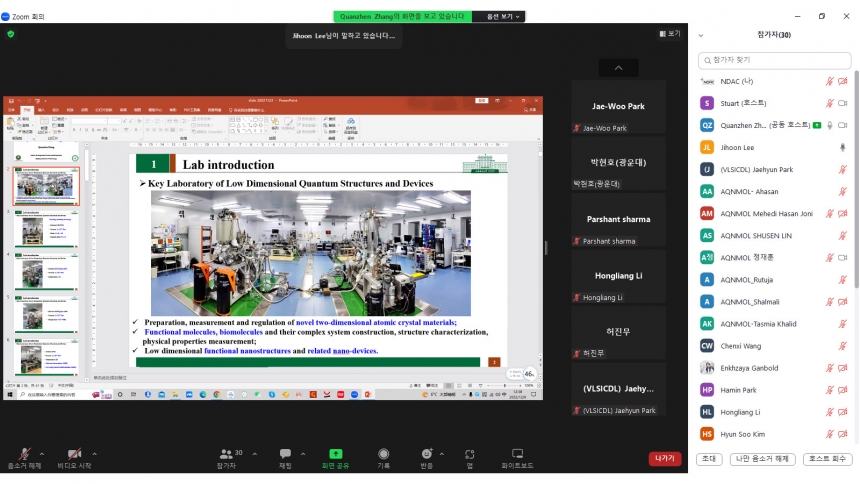Click the Record icon in toolbar
The height and width of the screenshot is (484, 860).
(x=383, y=454)
